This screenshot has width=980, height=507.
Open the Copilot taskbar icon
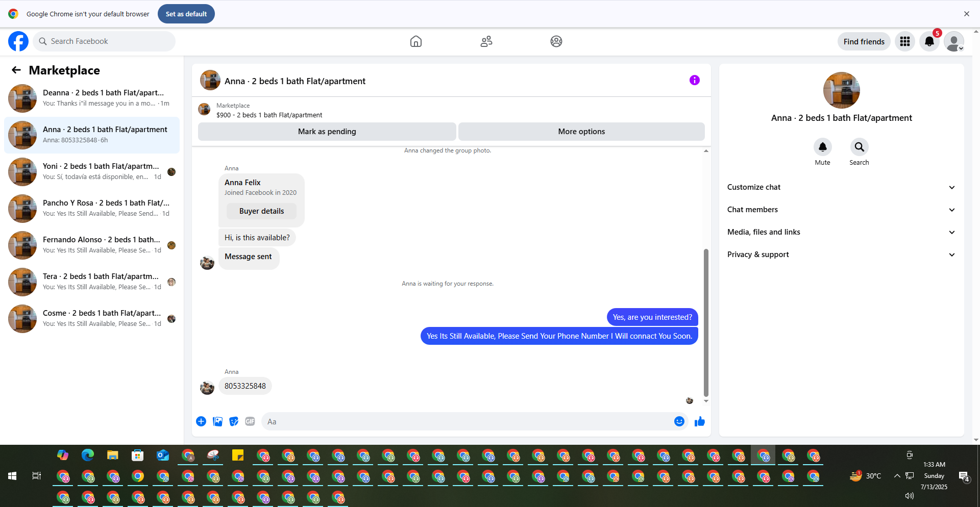63,455
